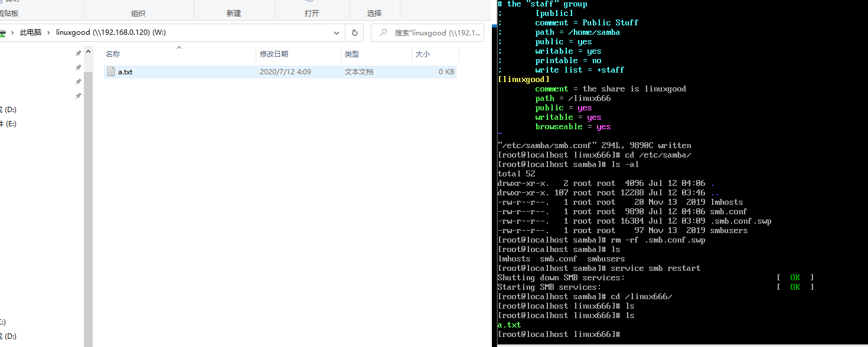Click the OK beside 'Shutting down SMB services'

[795, 277]
